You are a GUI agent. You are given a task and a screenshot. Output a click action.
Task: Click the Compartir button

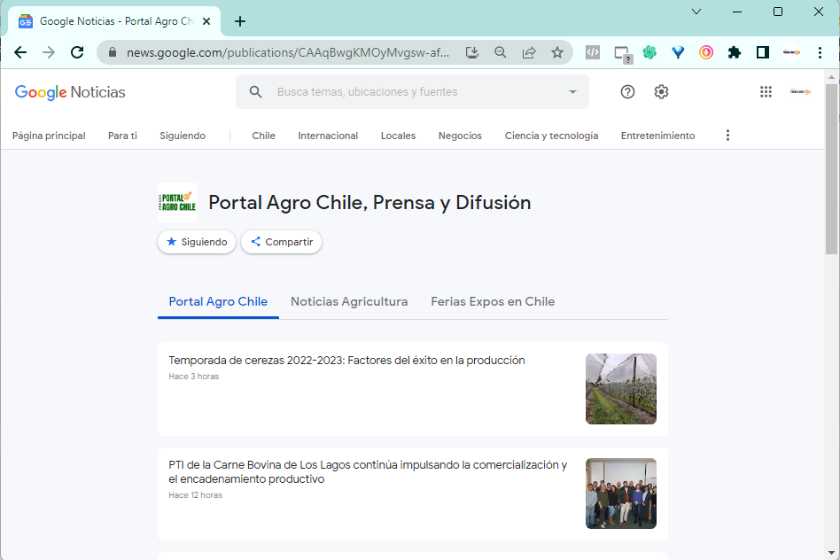[x=282, y=242]
